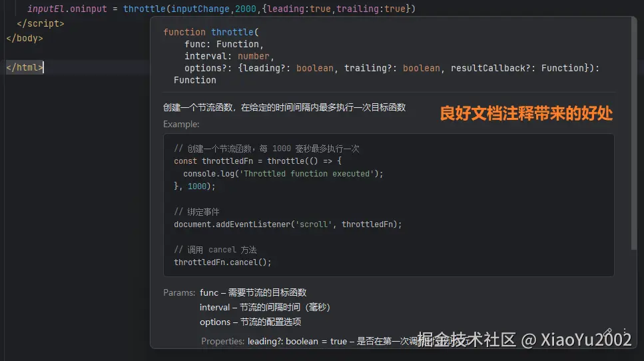Image resolution: width=644 pixels, height=361 pixels.
Task: Click the closing </script> tag
Action: click(41, 23)
